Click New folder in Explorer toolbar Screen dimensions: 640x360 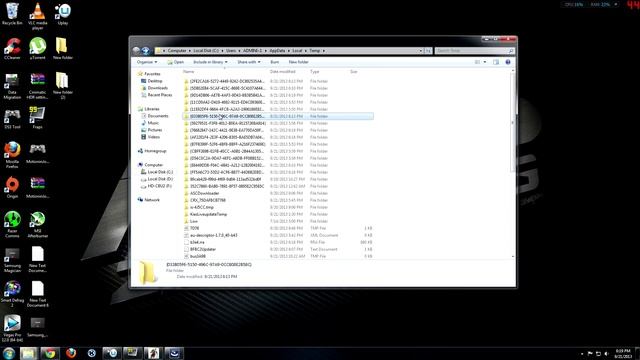click(x=298, y=62)
